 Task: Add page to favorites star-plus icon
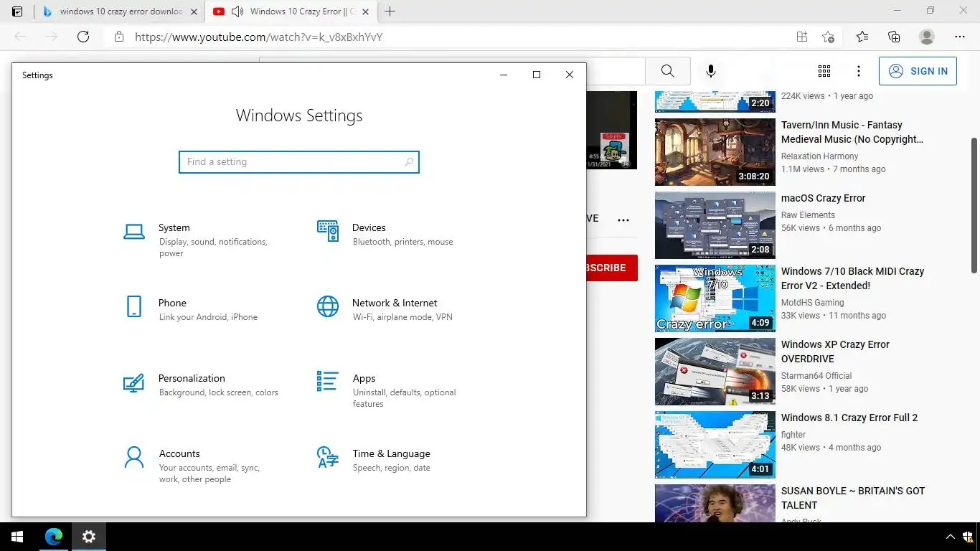828,37
